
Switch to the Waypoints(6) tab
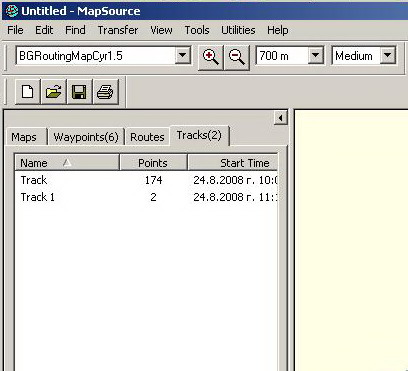(x=86, y=137)
